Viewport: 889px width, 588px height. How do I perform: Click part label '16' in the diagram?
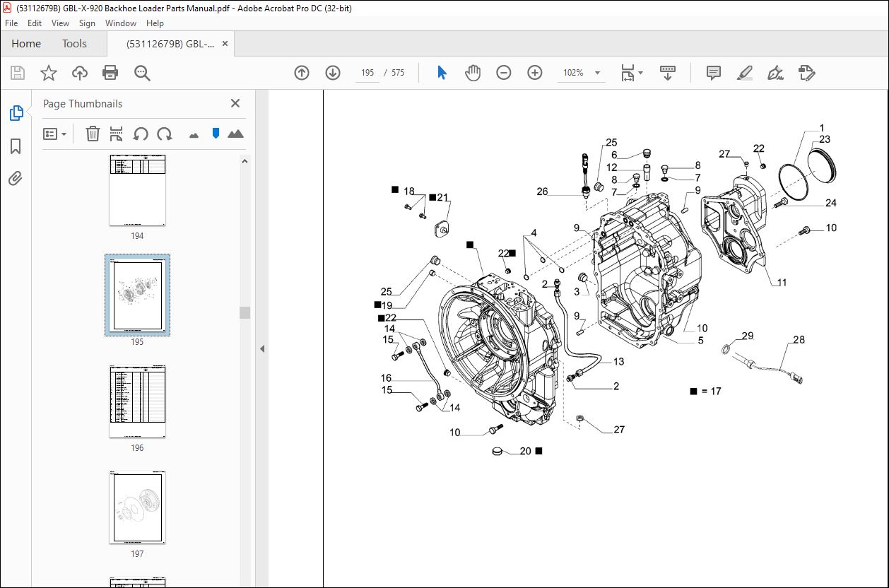pos(386,379)
